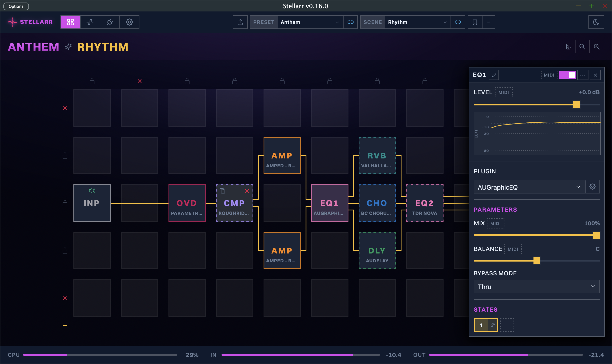The image size is (612, 364).
Task: Click the preset export upload icon
Action: 240,22
